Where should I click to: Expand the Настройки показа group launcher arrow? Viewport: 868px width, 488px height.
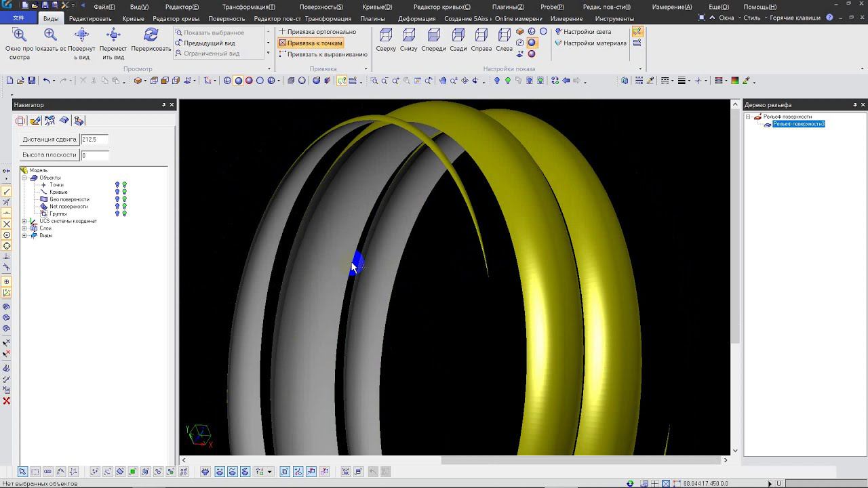tap(640, 69)
